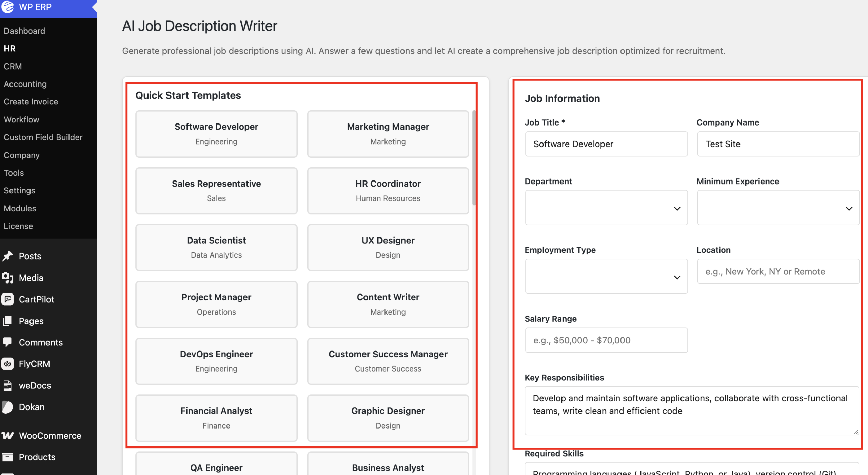This screenshot has width=868, height=475.
Task: Open the weDocs document icon
Action: 7,386
